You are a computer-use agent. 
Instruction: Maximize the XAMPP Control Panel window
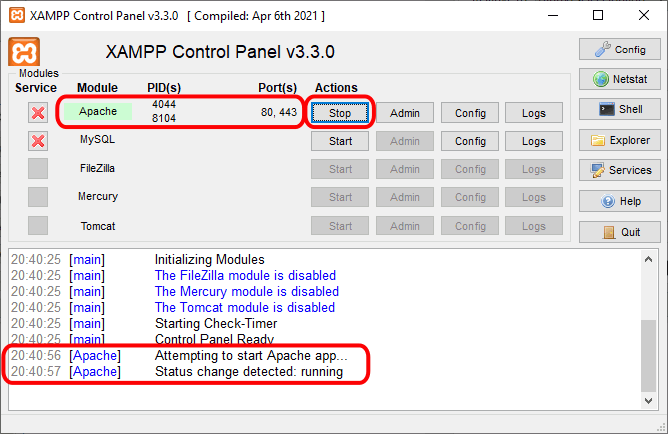(598, 16)
